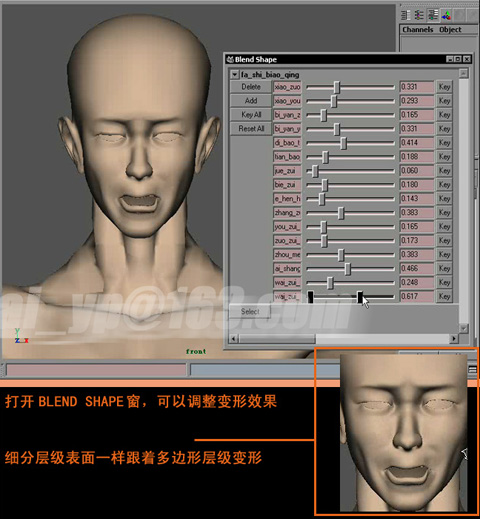The image size is (480, 519).
Task: Click the Blend Shape window title icon
Action: tap(230, 59)
